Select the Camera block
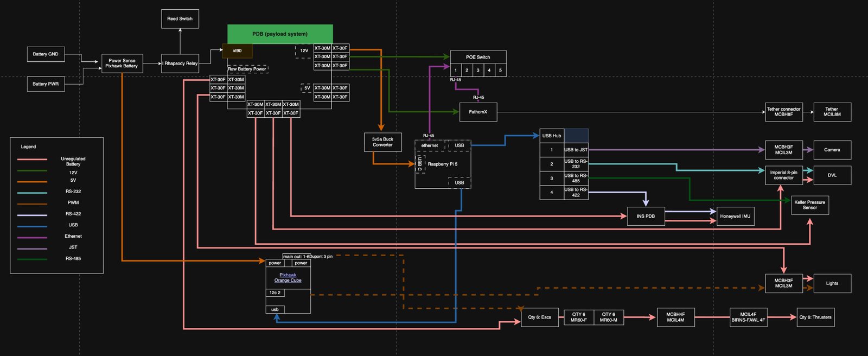 tap(832, 150)
